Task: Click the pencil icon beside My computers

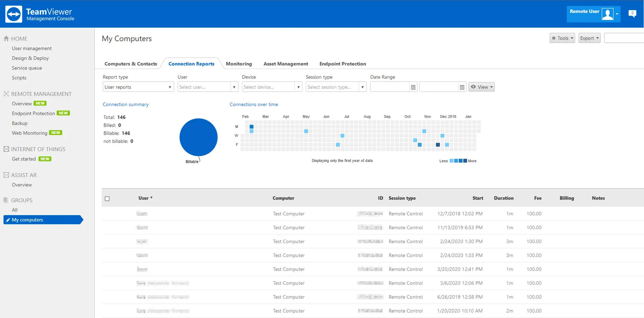Action: pos(8,220)
